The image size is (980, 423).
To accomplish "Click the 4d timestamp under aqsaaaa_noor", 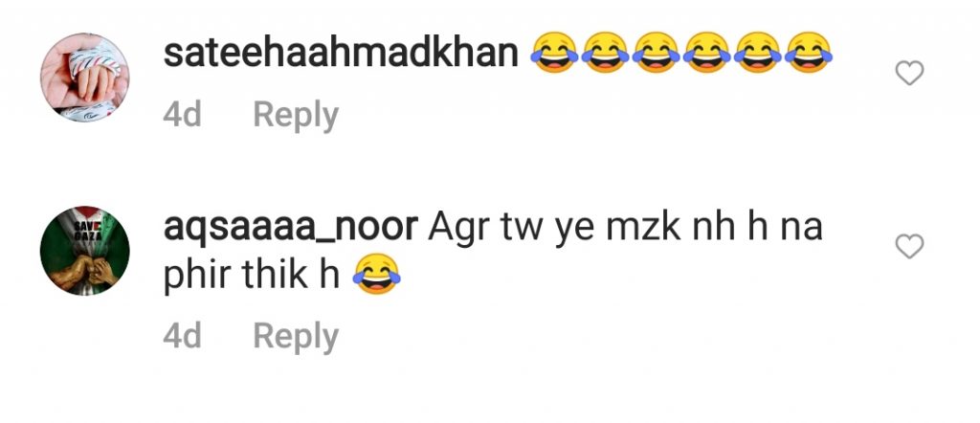I will pos(182,337).
